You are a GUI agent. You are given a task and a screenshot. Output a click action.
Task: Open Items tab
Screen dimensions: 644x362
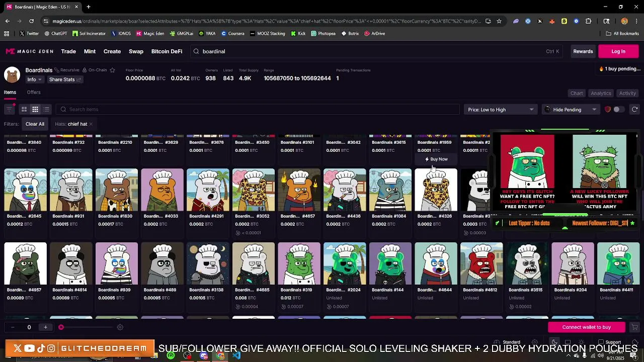coord(10,92)
